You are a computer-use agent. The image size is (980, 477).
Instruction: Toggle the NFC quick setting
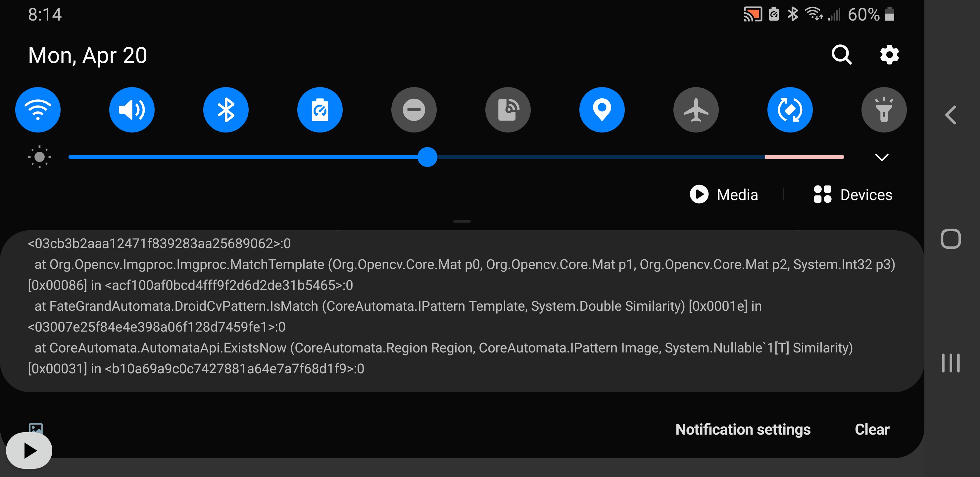[x=508, y=110]
